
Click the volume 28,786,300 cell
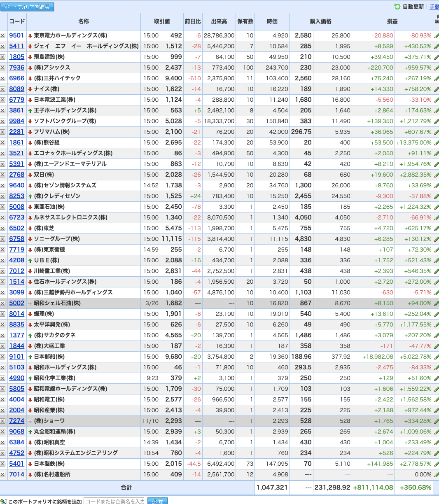pos(219,35)
